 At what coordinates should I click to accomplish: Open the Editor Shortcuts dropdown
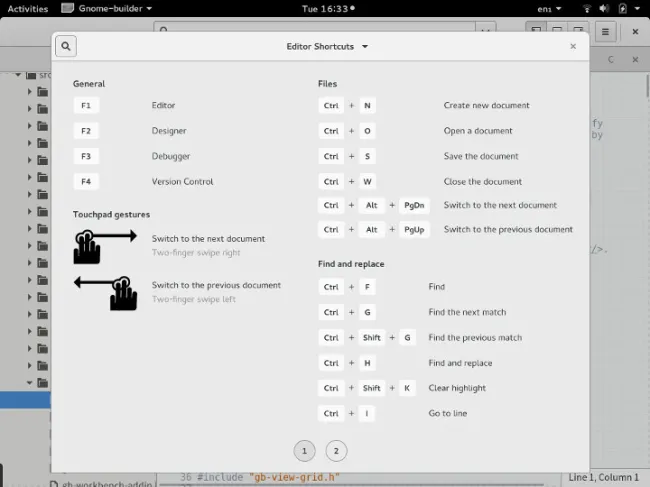327,46
